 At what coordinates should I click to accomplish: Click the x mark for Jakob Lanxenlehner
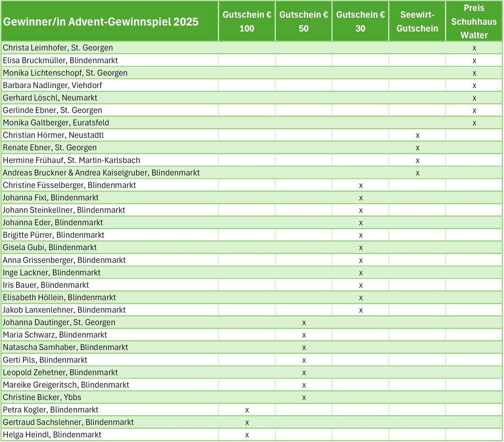coord(360,310)
